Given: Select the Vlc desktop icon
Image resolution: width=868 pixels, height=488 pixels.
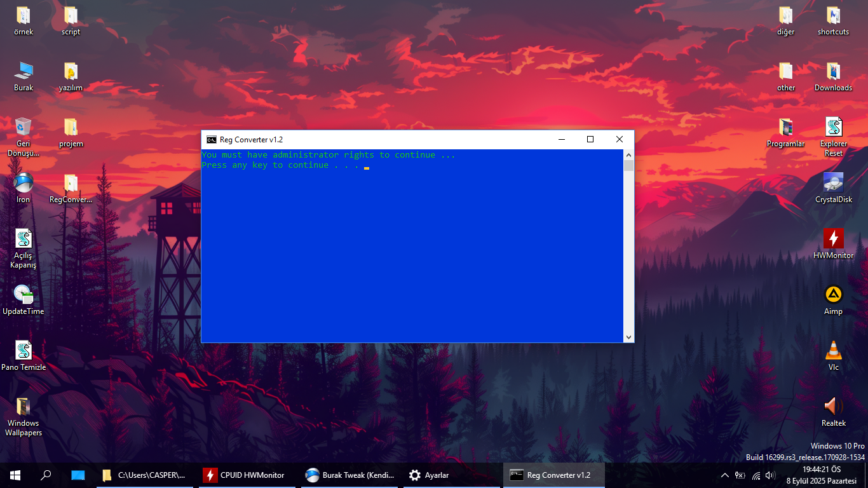Looking at the screenshot, I should tap(833, 355).
